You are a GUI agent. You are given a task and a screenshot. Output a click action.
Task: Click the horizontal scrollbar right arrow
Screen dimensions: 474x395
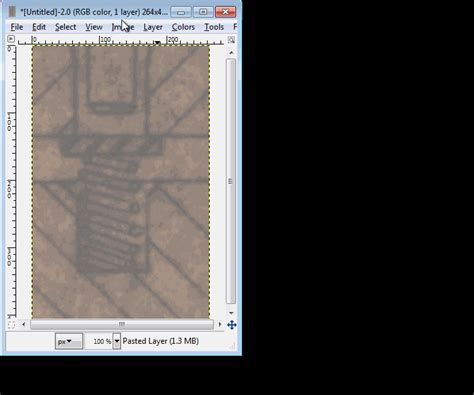220,324
